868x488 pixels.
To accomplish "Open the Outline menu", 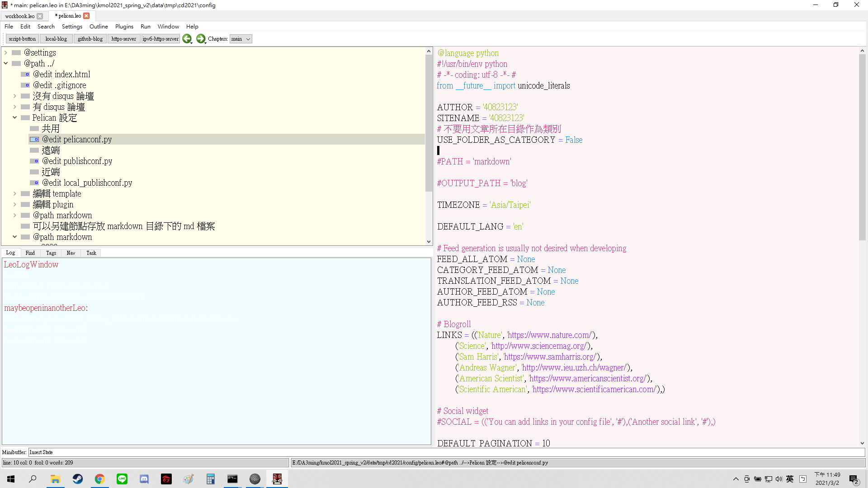I will (x=99, y=27).
